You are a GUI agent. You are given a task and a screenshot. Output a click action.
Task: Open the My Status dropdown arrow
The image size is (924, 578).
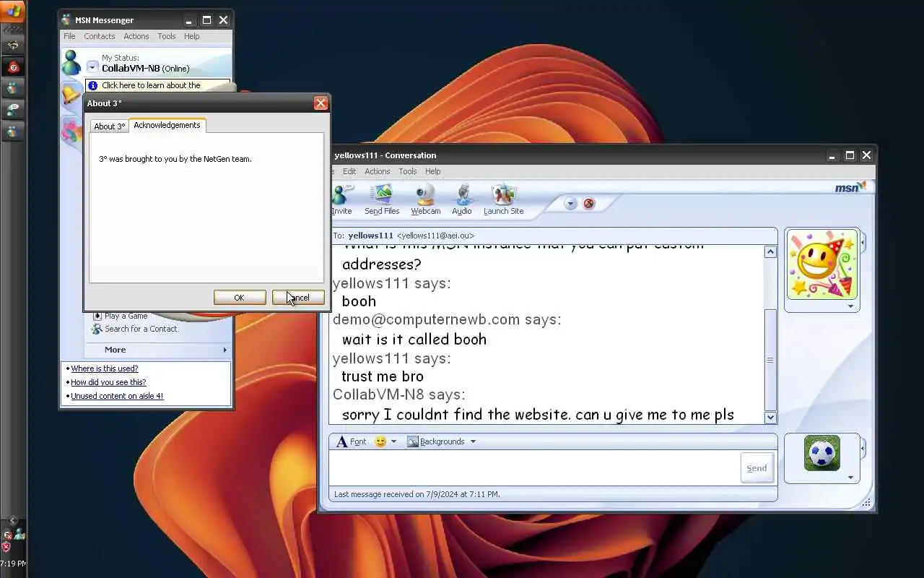tap(92, 66)
